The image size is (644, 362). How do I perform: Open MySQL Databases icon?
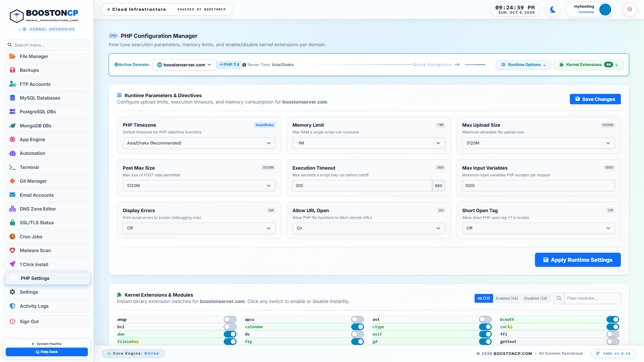point(12,98)
